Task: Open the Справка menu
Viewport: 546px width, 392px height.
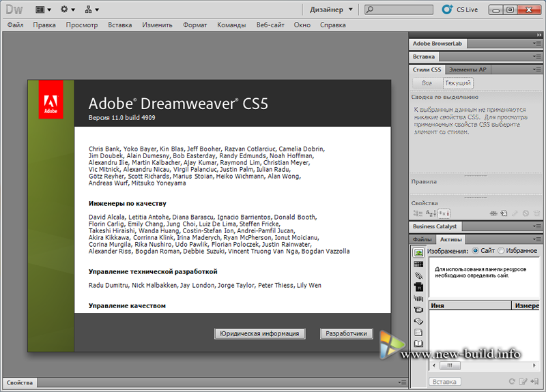Action: (x=333, y=25)
